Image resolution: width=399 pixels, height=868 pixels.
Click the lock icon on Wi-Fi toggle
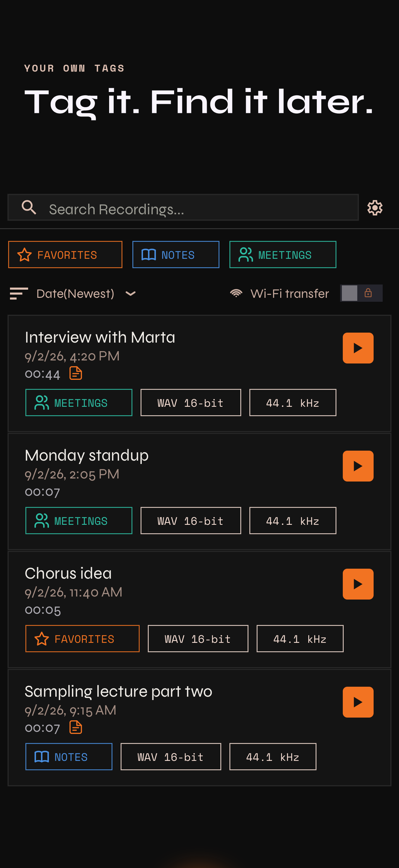(368, 293)
